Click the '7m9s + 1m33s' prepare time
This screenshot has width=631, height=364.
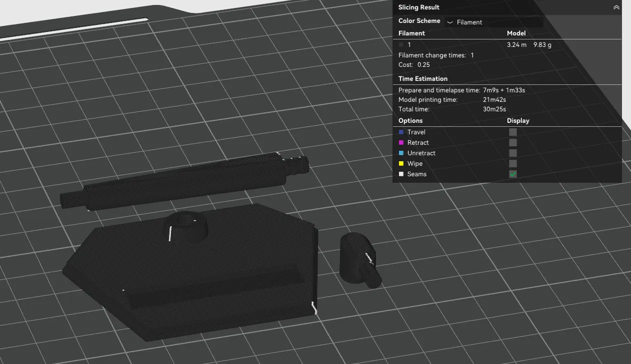point(504,90)
